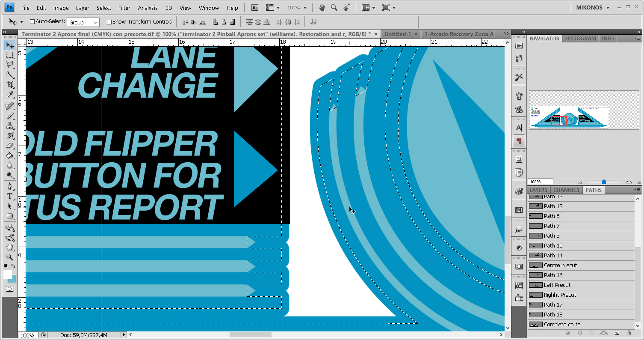The width and height of the screenshot is (644, 340).
Task: Click the Navigator zoom percentage field
Action: click(540, 182)
